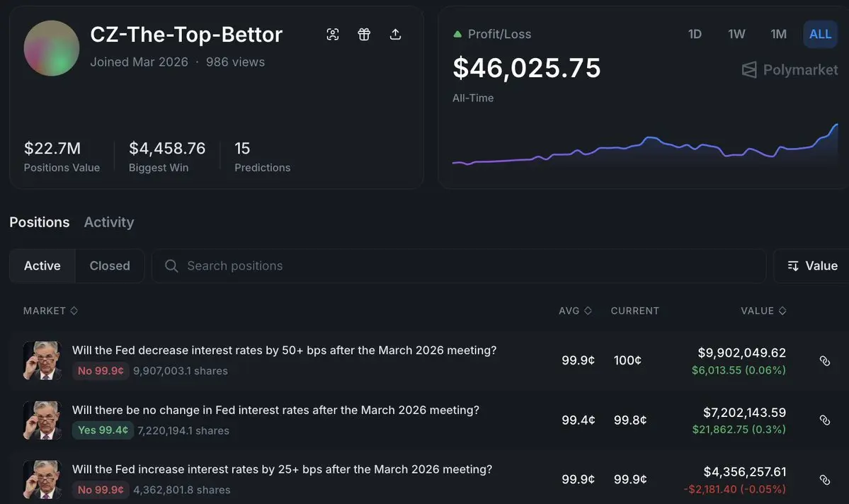
Task: Switch to the Activity tab
Action: click(108, 222)
